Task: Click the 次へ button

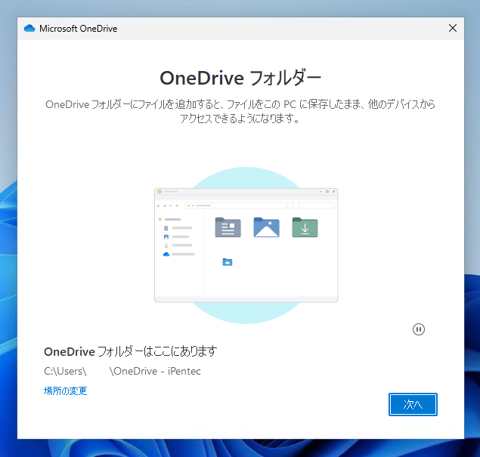Action: click(x=413, y=404)
